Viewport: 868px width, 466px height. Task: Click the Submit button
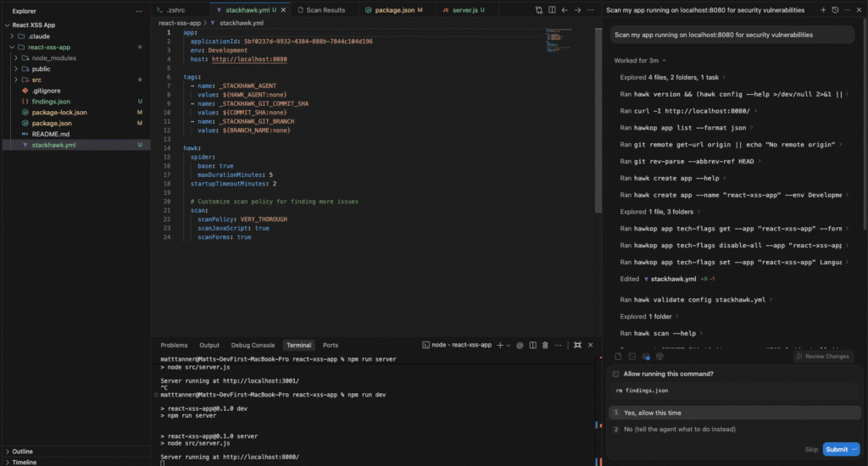pyautogui.click(x=841, y=449)
